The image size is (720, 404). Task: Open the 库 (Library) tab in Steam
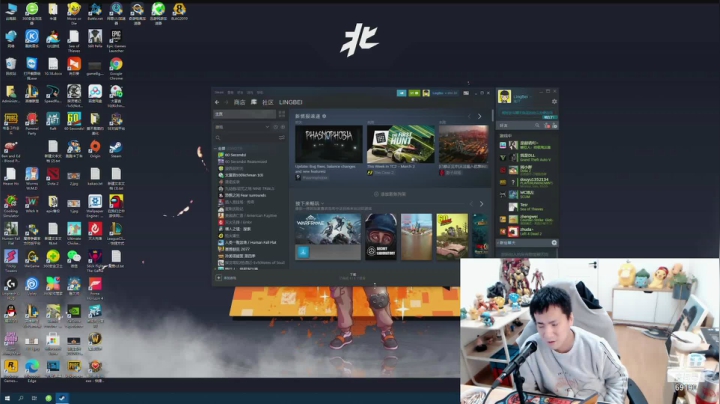coord(253,102)
